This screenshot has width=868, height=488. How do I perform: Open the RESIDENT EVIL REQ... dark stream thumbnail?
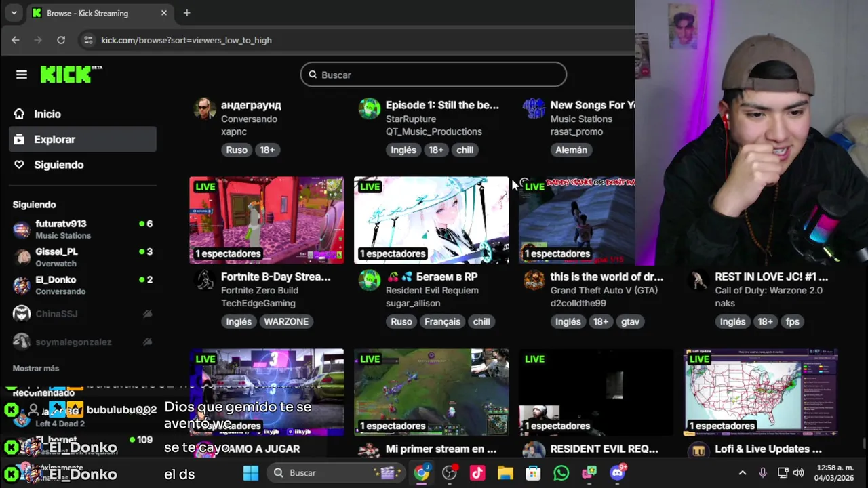coord(596,392)
